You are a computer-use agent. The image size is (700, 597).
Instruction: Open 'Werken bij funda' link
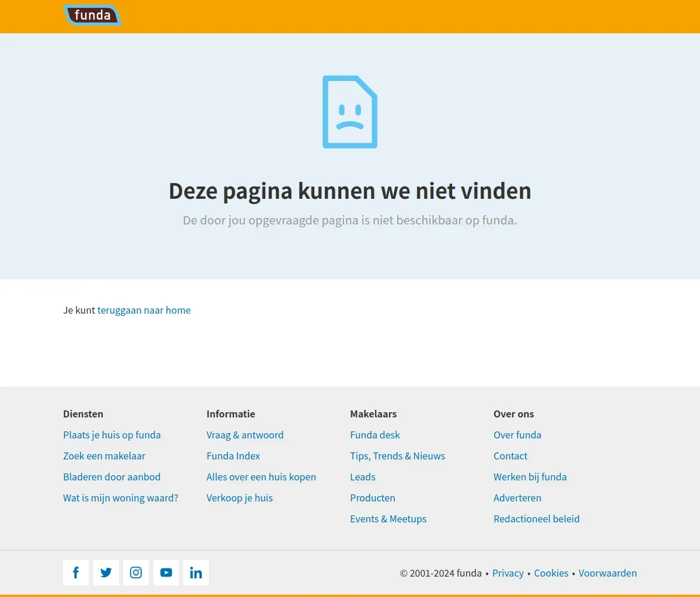coord(530,477)
